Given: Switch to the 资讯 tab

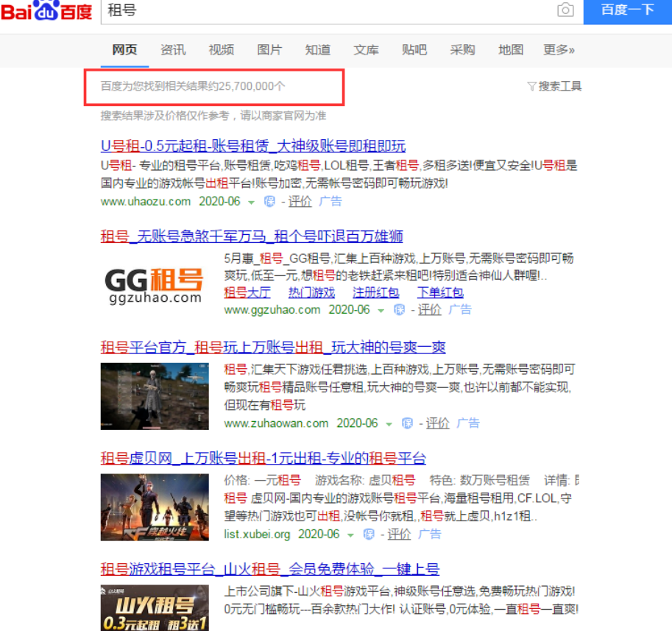Looking at the screenshot, I should tap(173, 50).
